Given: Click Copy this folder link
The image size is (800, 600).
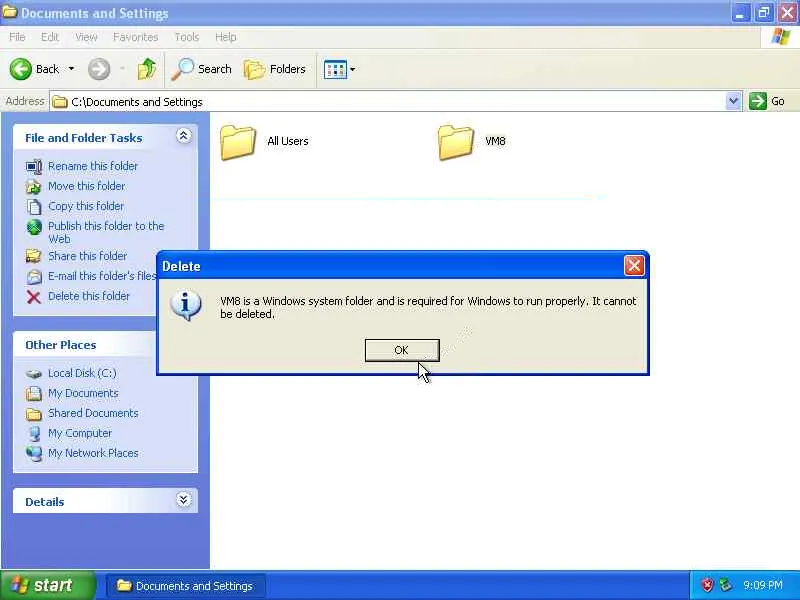Looking at the screenshot, I should pos(86,206).
